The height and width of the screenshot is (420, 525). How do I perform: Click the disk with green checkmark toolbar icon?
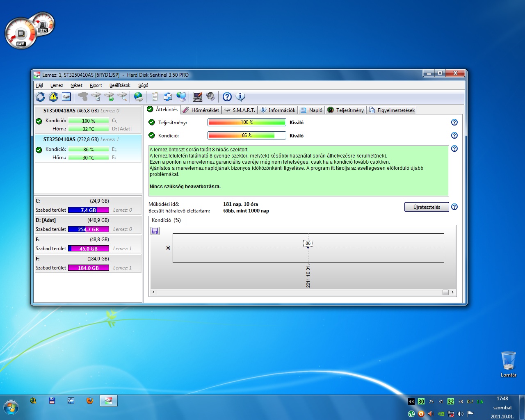pos(109,97)
